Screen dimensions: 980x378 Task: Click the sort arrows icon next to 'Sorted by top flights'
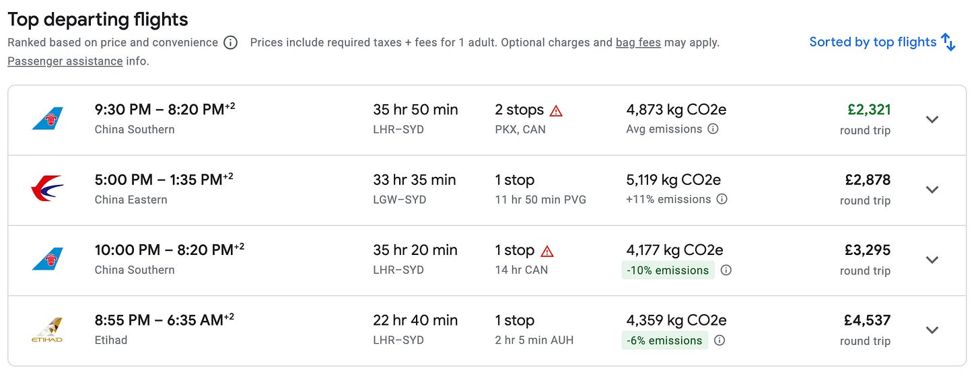point(948,42)
